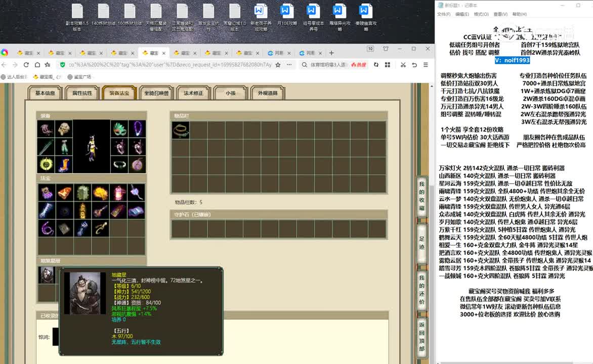
Task: Click the purple whip talisman icon
Action: click(47, 229)
